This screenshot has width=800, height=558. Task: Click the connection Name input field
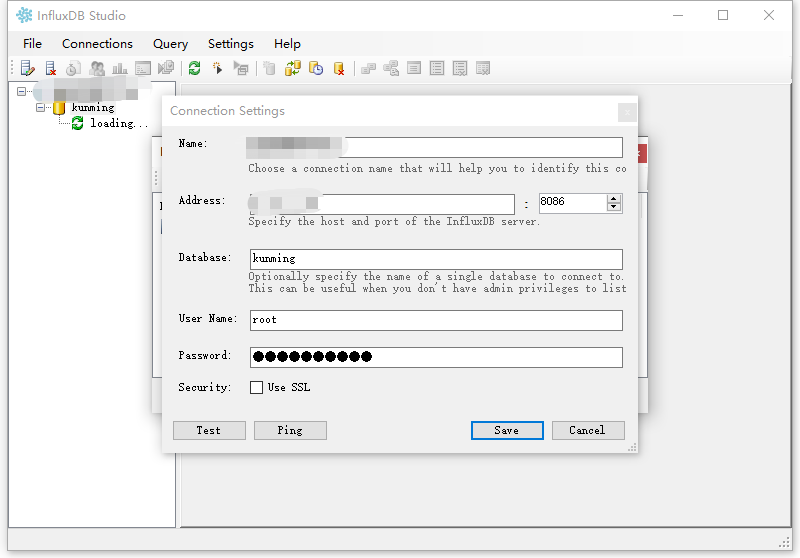click(434, 147)
